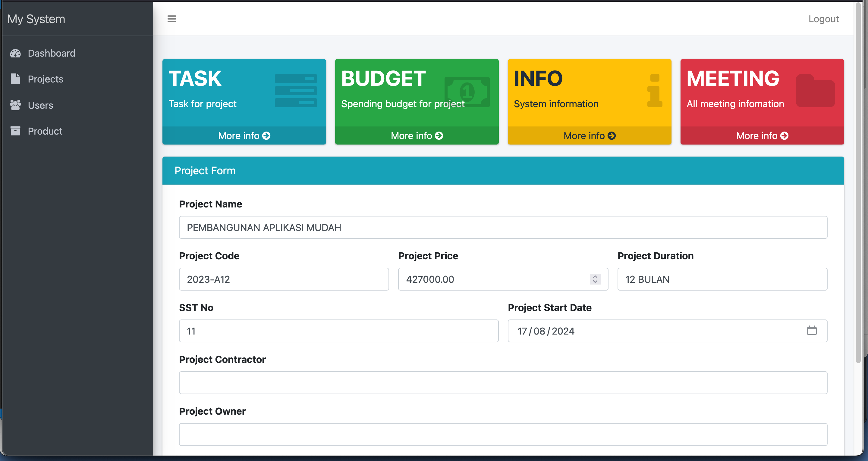Open More info on the TASK card
Screen dimensions: 868x461
(244, 136)
